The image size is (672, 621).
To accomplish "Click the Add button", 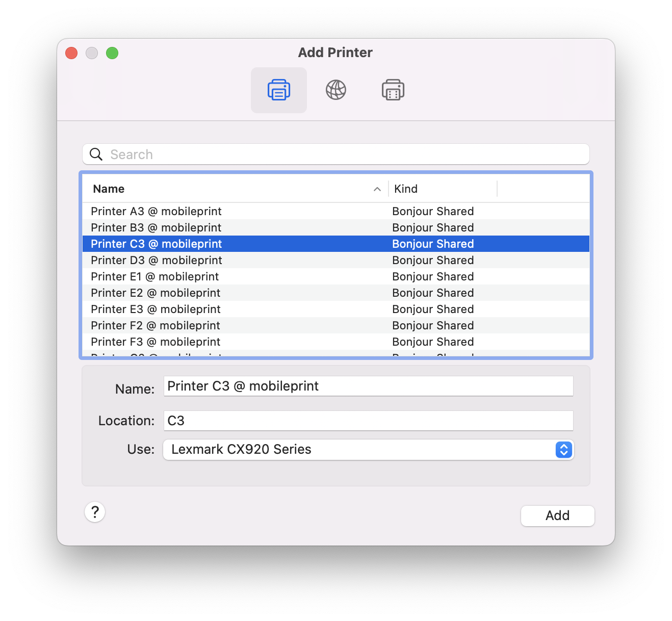I will coord(557,515).
